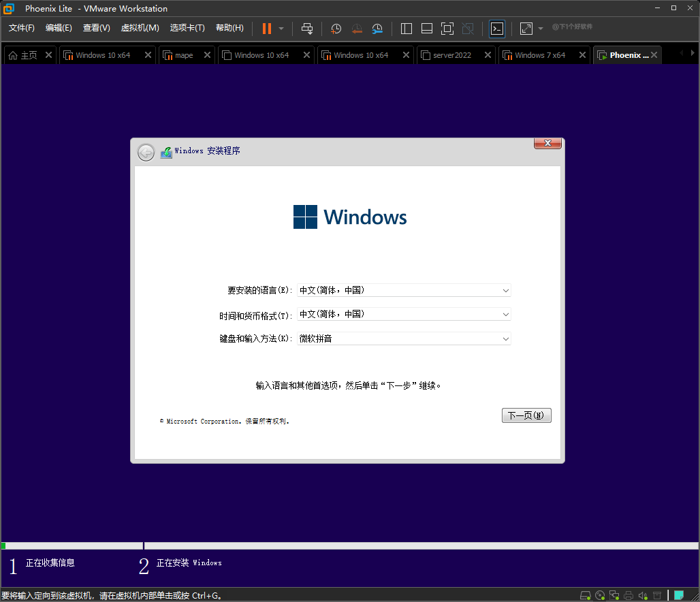The width and height of the screenshot is (700, 602).
Task: Click the send Ctrl+Alt+Del icon
Action: coord(307,29)
